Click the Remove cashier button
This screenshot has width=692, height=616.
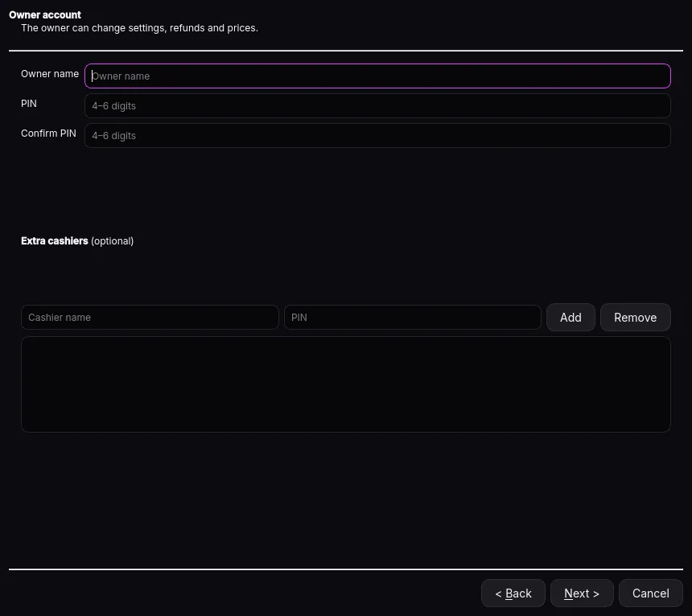[636, 317]
